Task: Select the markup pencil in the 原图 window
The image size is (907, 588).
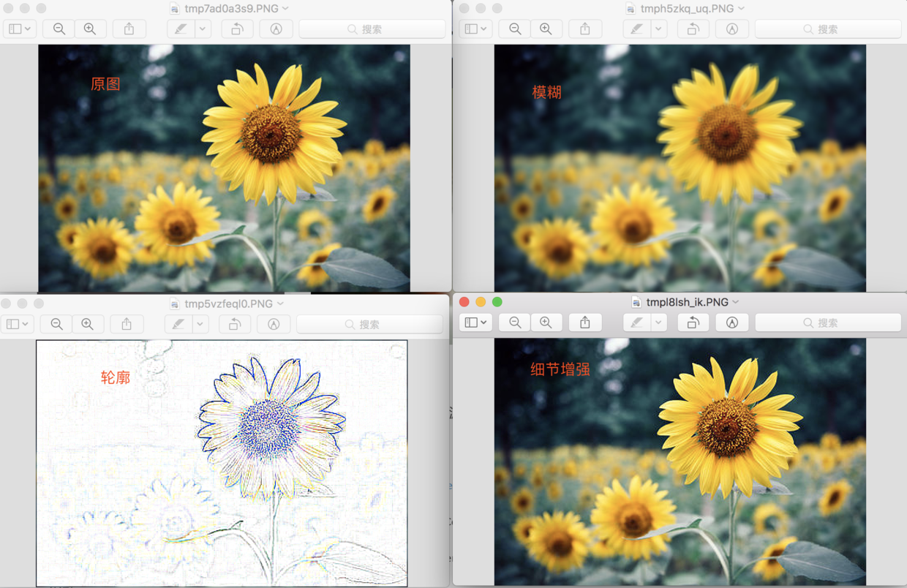Action: click(x=181, y=29)
